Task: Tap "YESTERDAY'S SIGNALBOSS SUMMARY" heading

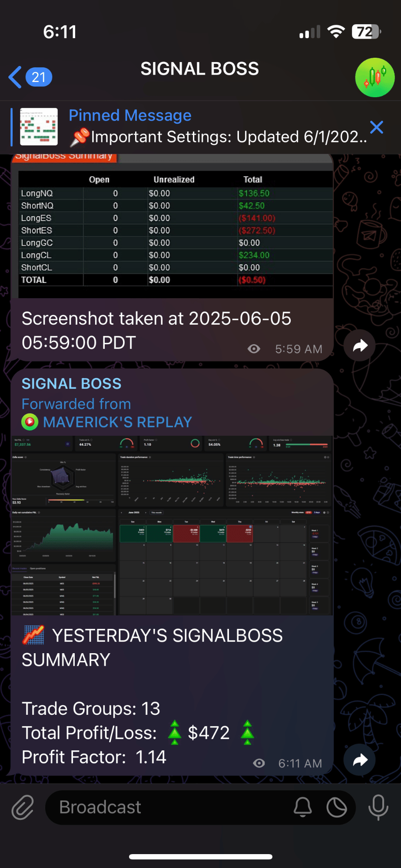Action: coord(152,648)
